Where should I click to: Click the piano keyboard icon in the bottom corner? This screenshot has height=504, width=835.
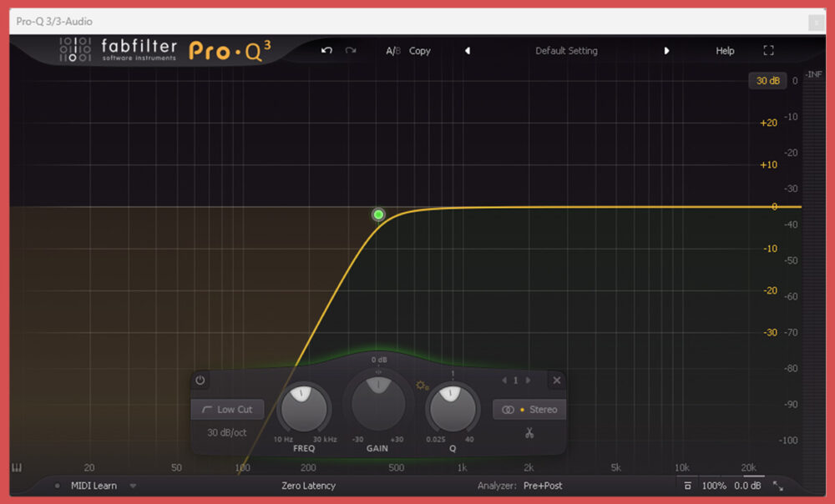16,467
